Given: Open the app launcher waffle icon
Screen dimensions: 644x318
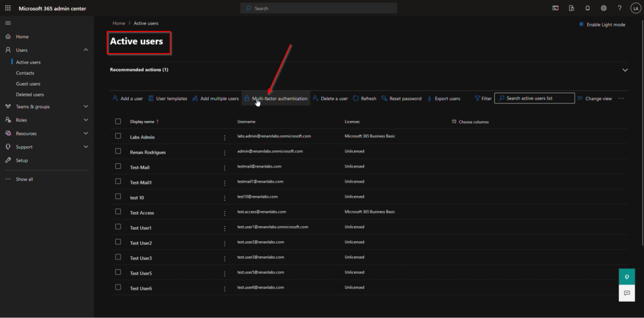Looking at the screenshot, I should coord(8,8).
